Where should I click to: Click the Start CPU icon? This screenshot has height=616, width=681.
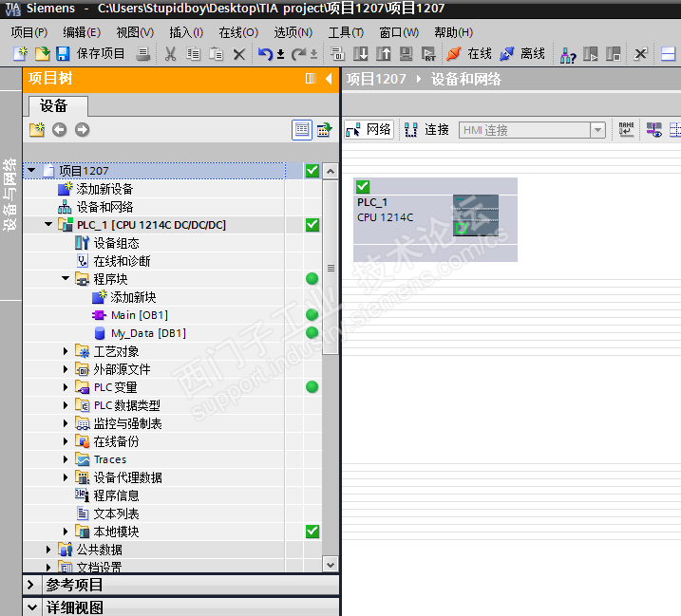coord(590,54)
